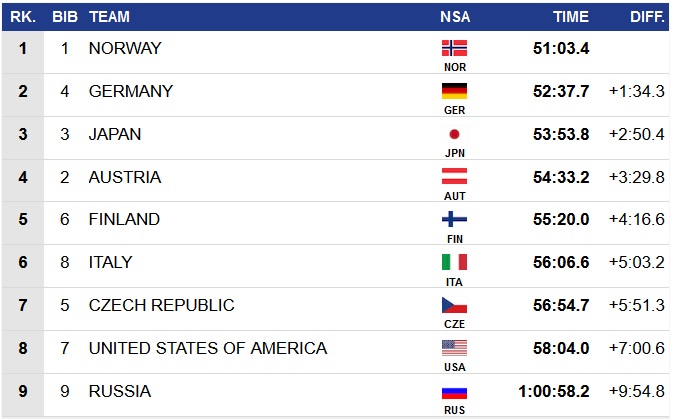
Task: Click the Austria flag icon
Action: (x=454, y=177)
